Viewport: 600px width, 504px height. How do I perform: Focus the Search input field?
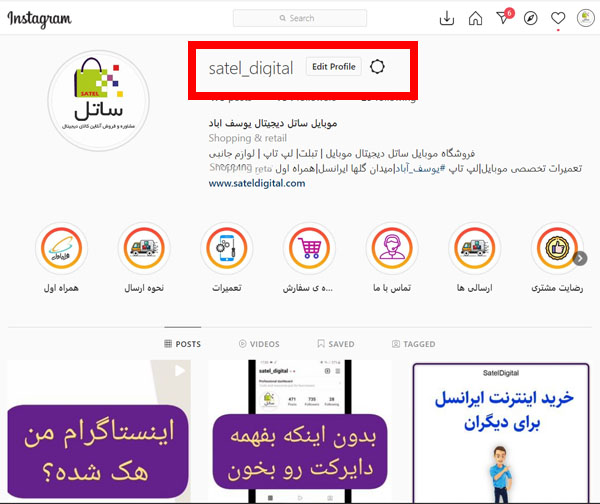[x=300, y=18]
